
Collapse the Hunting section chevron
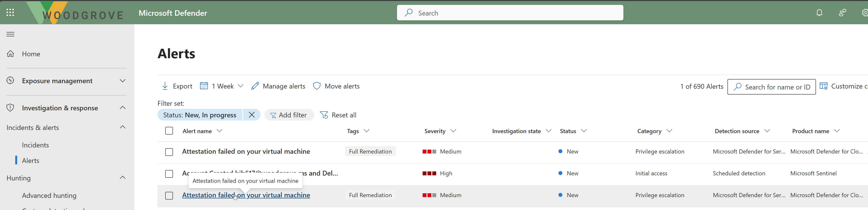coord(123,178)
